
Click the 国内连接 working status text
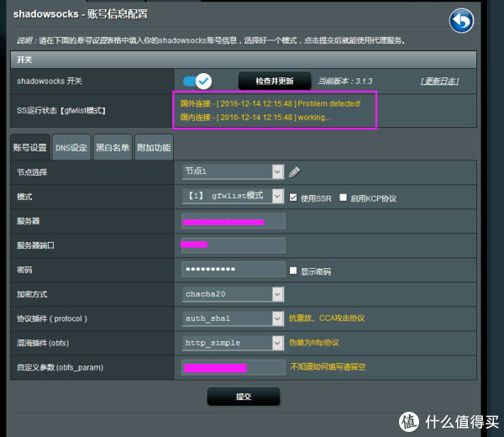click(255, 118)
